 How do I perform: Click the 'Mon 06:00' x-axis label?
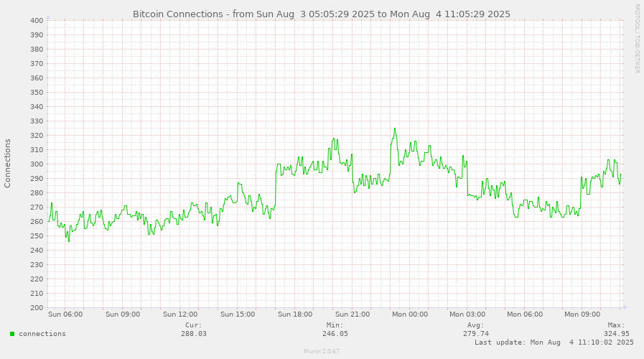[524, 314]
